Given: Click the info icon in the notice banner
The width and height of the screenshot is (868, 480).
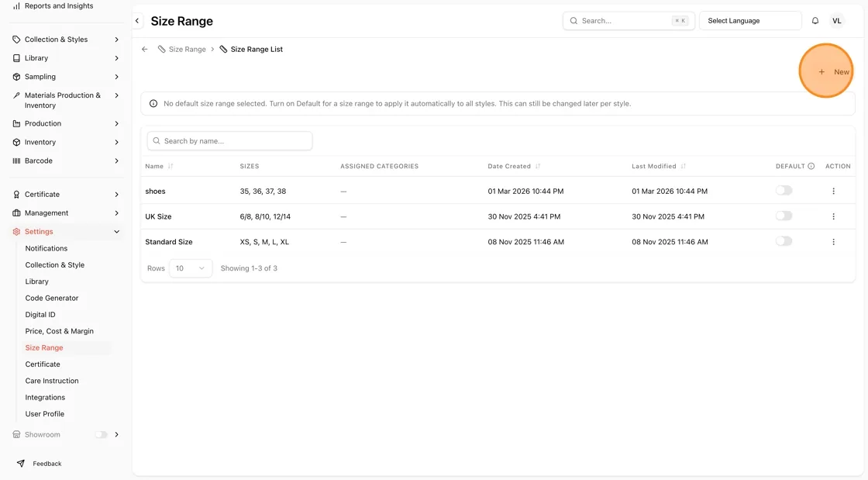Looking at the screenshot, I should 153,104.
